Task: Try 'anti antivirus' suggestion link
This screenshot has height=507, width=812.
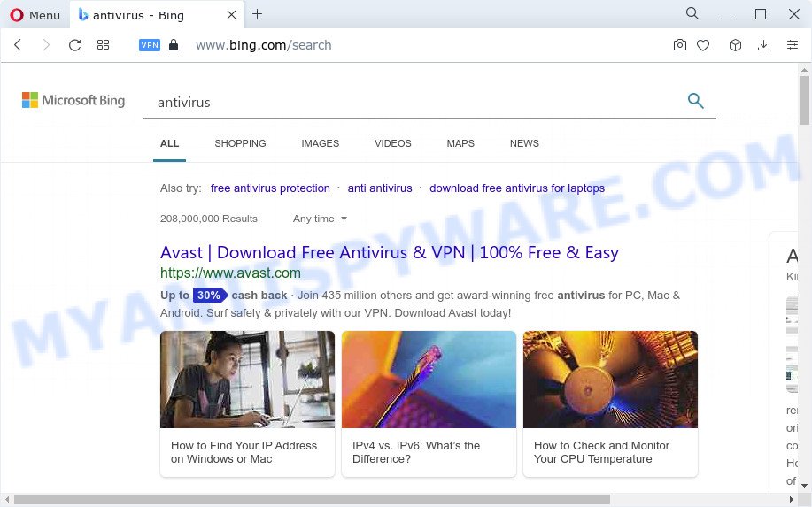Action: coord(380,188)
